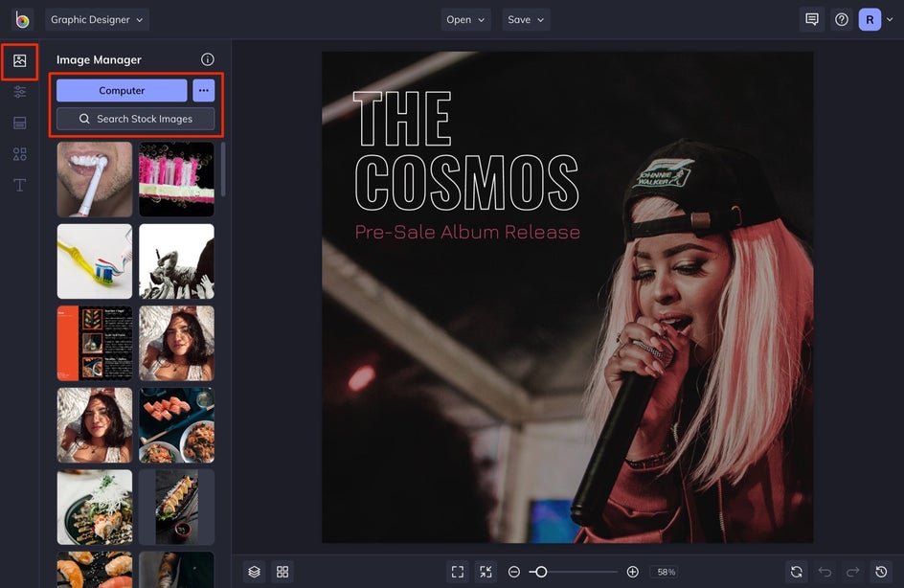The width and height of the screenshot is (904, 588).
Task: Open the Text tool sidebar icon
Action: pos(19,185)
